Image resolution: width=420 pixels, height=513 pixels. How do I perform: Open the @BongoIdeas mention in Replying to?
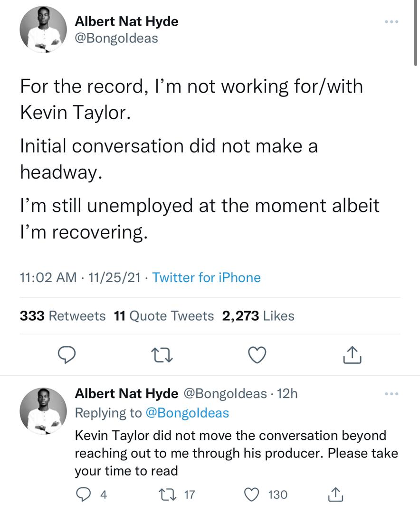187,413
